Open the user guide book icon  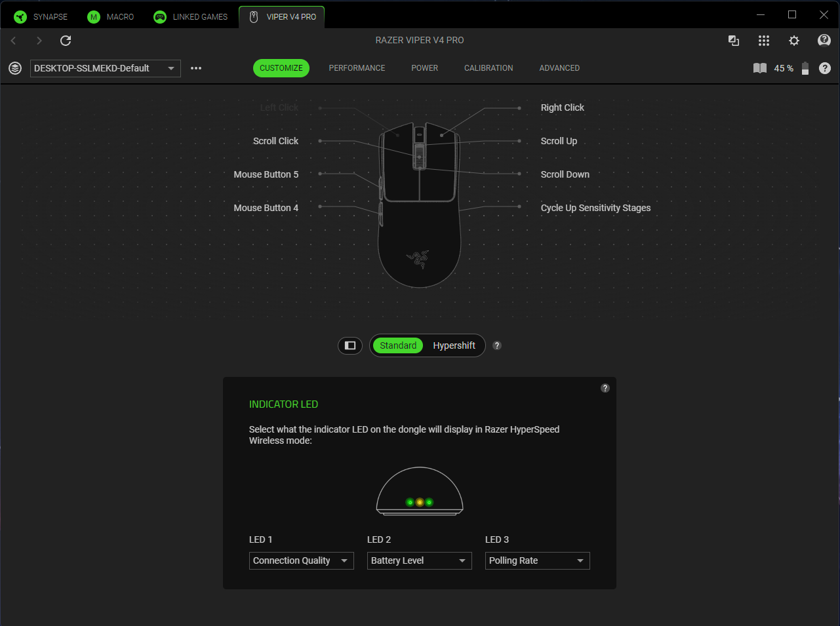760,68
